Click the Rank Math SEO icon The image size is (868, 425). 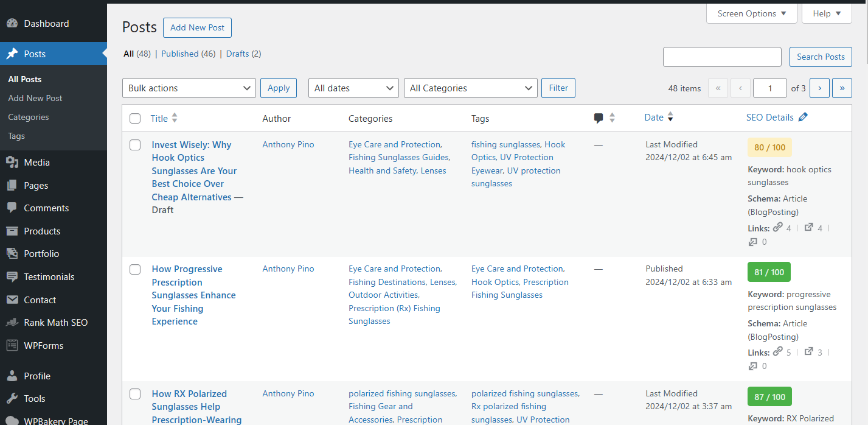12,323
